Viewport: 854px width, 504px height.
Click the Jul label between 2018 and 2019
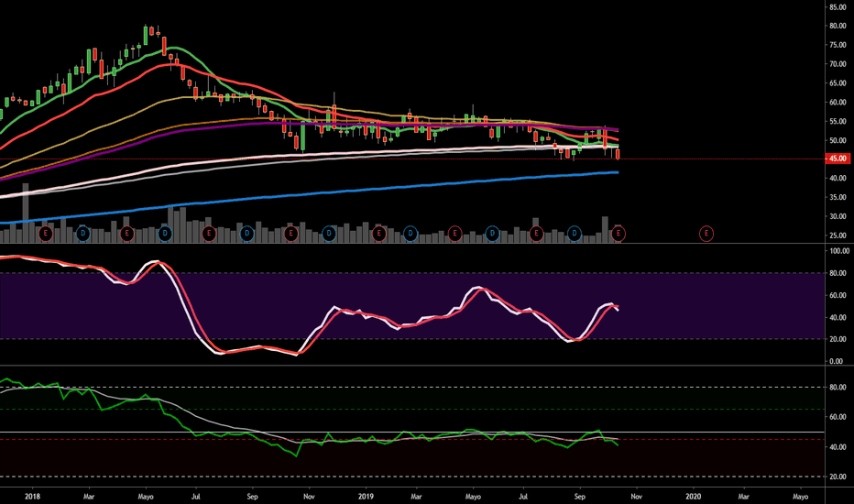tap(196, 497)
